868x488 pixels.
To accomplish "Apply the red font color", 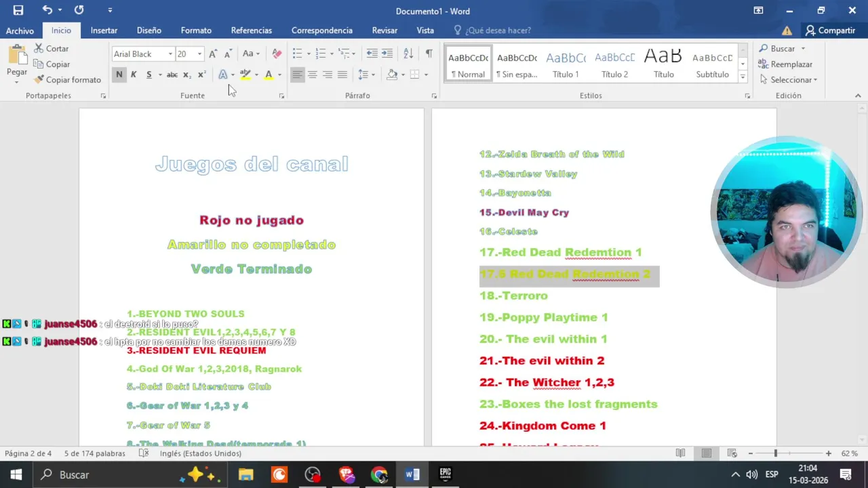I will click(269, 75).
